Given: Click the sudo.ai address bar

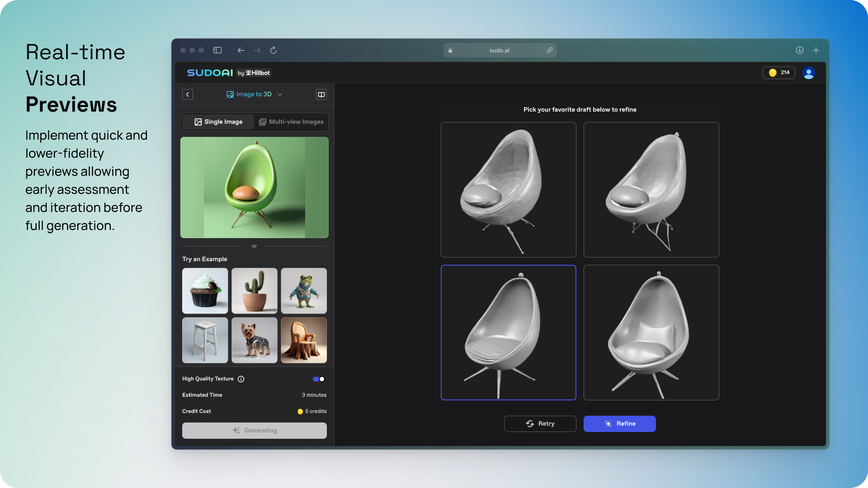Looking at the screenshot, I should 499,50.
